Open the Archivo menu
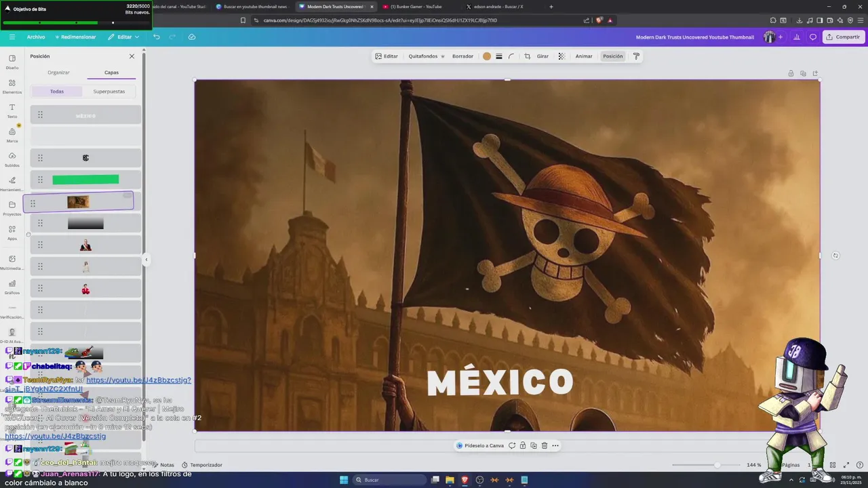The width and height of the screenshot is (868, 488). pyautogui.click(x=36, y=37)
